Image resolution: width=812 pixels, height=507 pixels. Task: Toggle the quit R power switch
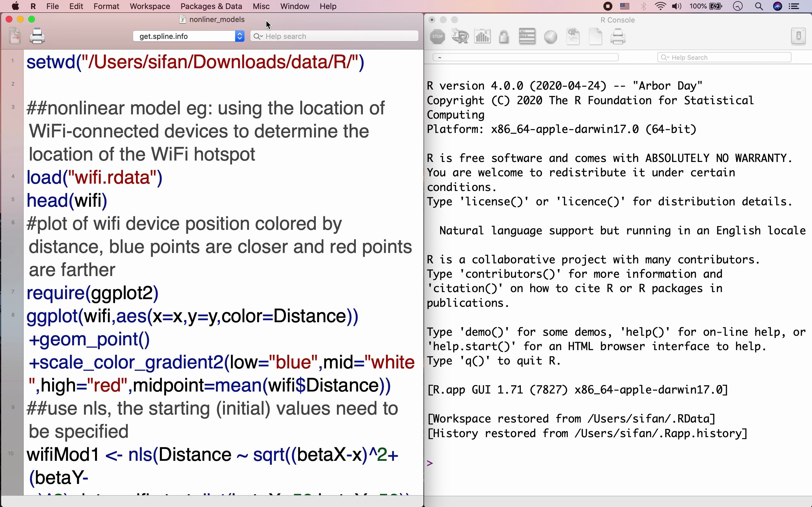pos(798,36)
